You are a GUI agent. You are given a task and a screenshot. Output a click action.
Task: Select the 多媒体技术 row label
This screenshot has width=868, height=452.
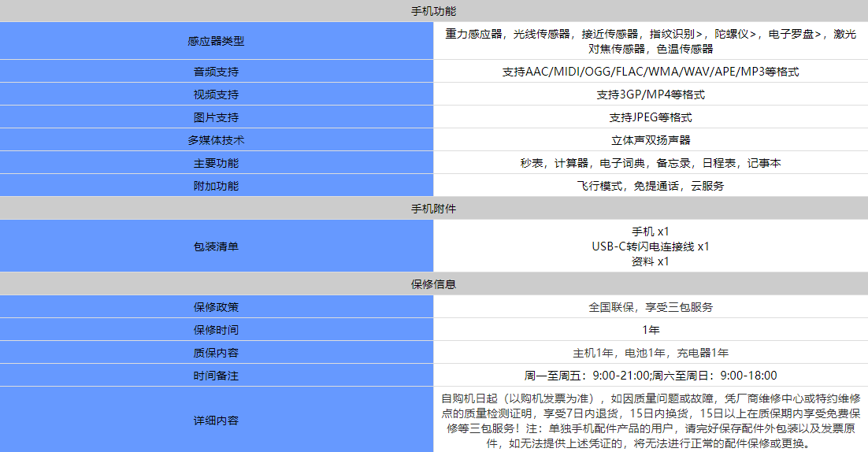pyautogui.click(x=216, y=140)
